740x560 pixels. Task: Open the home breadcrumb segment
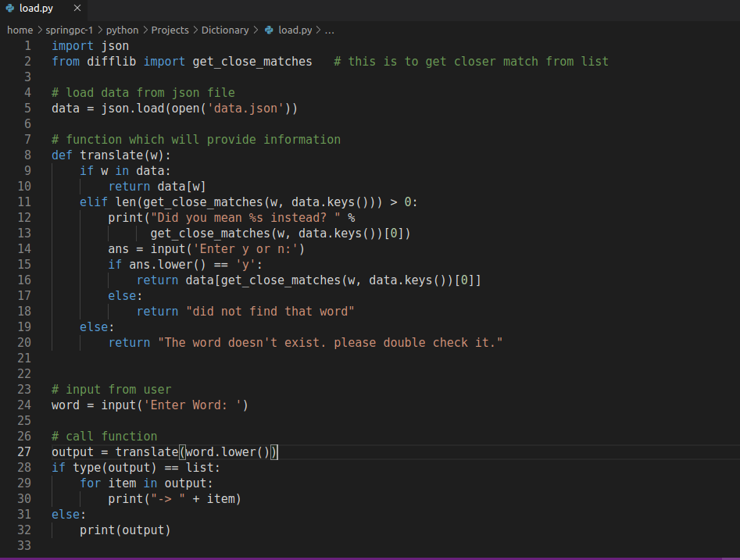coord(20,30)
